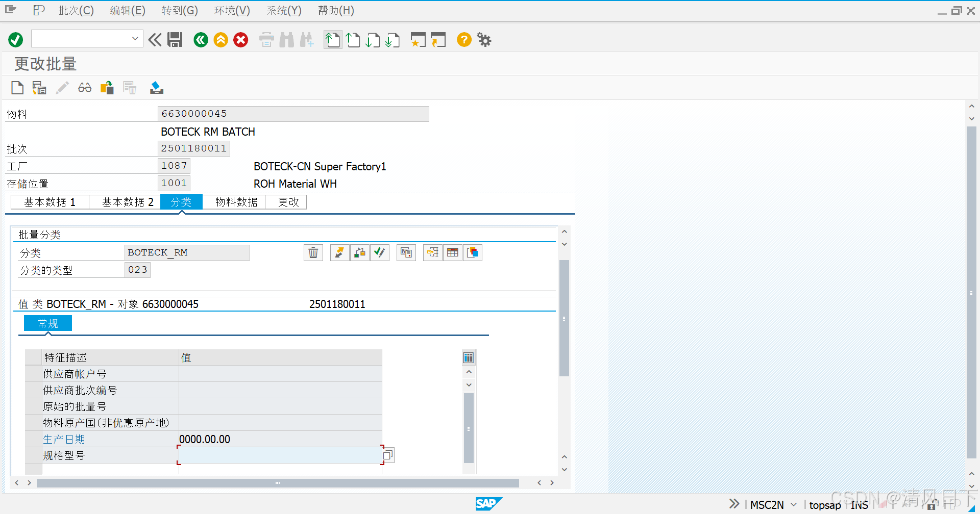Open the 编辑(E) menu
Image resolution: width=980 pixels, height=514 pixels.
[128, 10]
